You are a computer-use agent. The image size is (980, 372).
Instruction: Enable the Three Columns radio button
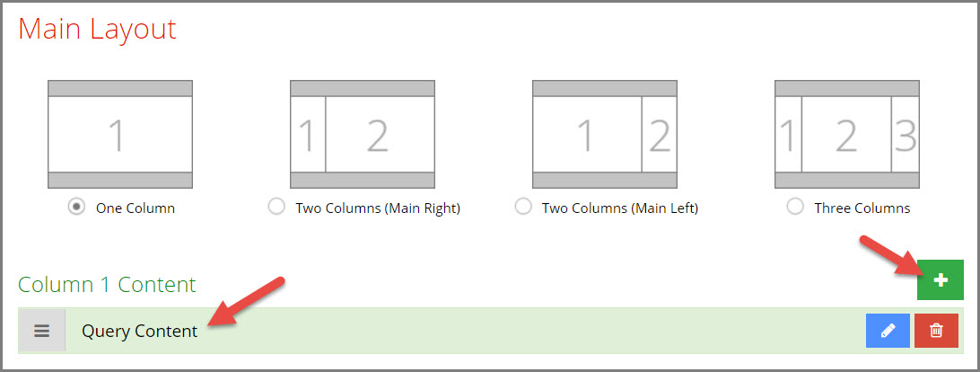point(795,207)
